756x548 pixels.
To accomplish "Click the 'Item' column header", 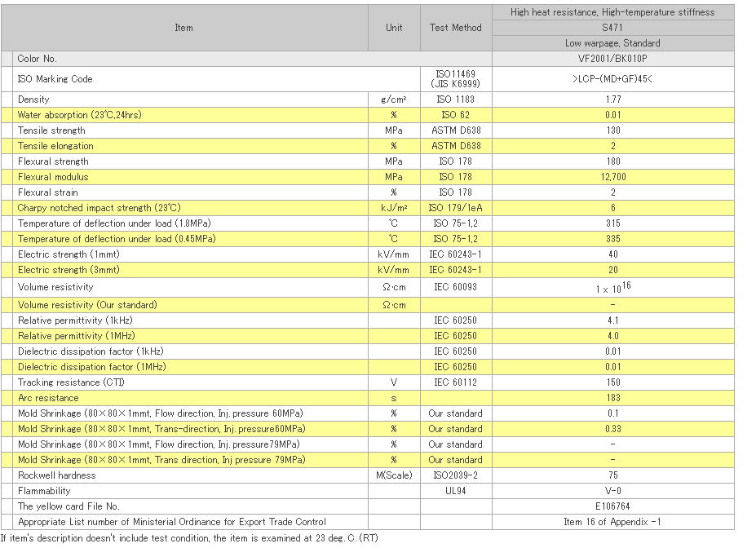I will click(x=183, y=28).
